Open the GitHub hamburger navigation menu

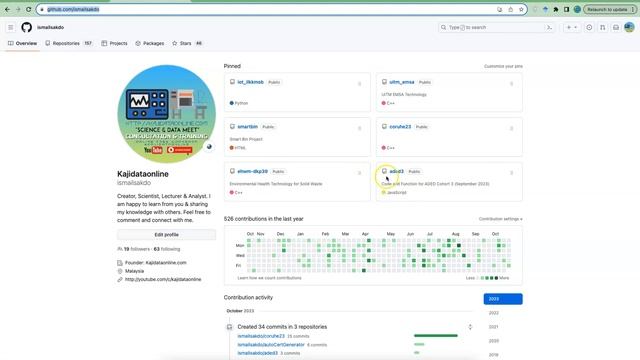pyautogui.click(x=11, y=27)
